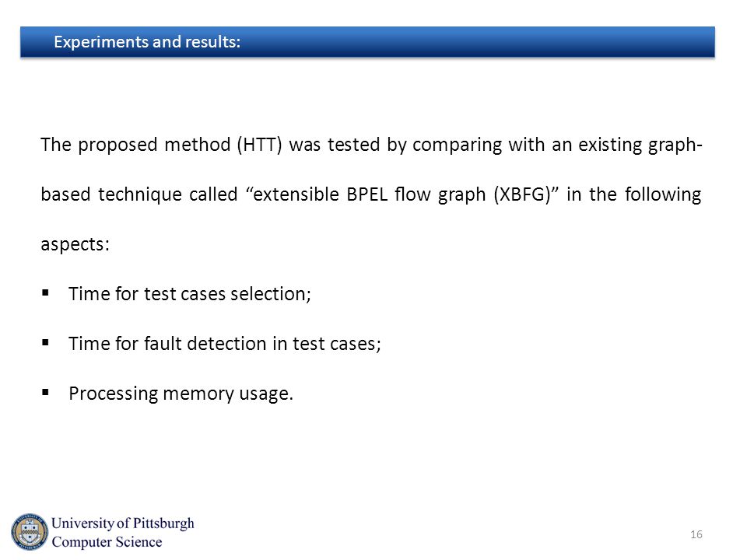This screenshot has width=747, height=560.
Task: Click 'based technique called' text
Action: pyautogui.click(x=139, y=194)
